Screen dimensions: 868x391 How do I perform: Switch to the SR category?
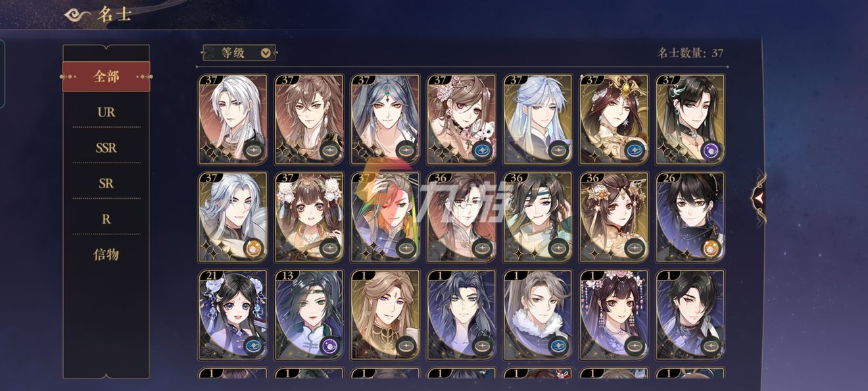(106, 184)
